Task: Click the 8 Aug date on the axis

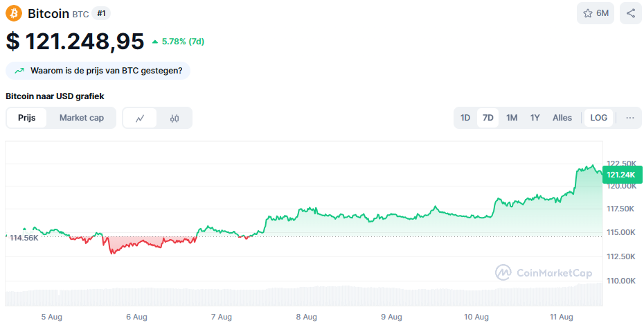Action: coord(306,317)
